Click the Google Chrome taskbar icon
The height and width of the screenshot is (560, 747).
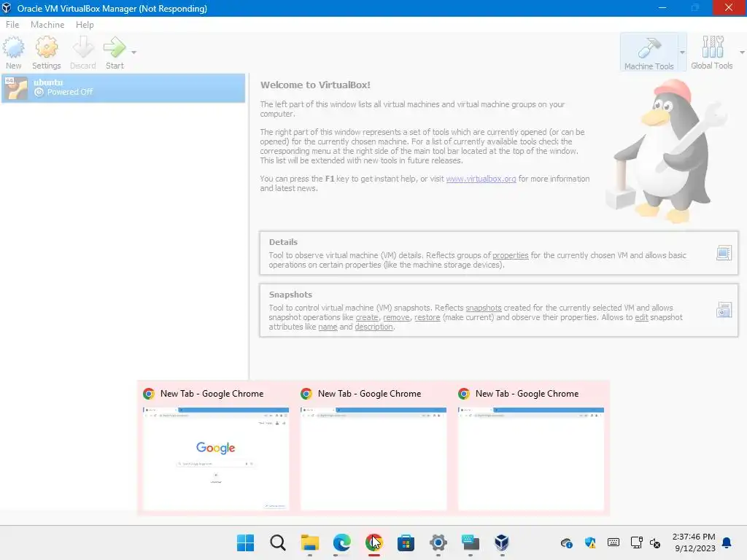(x=374, y=542)
